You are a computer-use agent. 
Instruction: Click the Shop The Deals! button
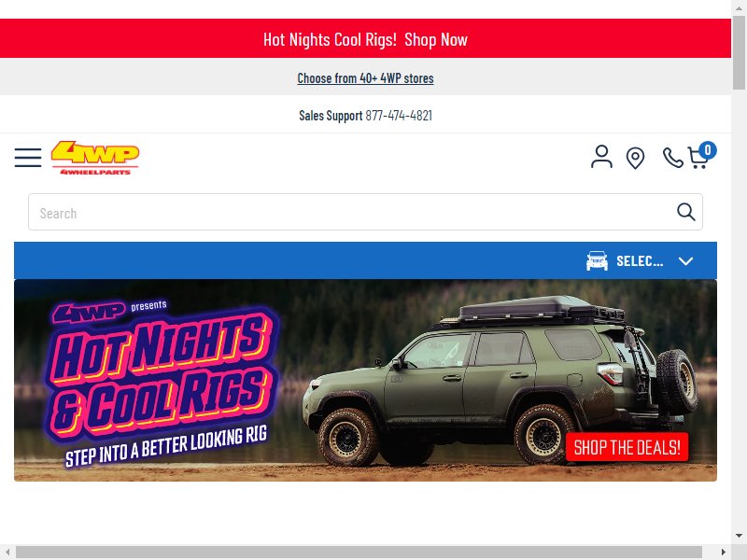coord(627,447)
